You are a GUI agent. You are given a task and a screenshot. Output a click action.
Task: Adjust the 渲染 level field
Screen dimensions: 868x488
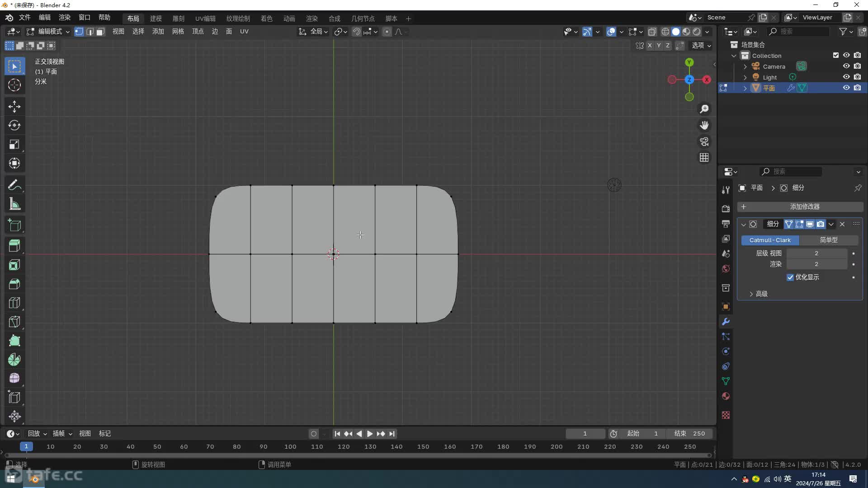[816, 264]
